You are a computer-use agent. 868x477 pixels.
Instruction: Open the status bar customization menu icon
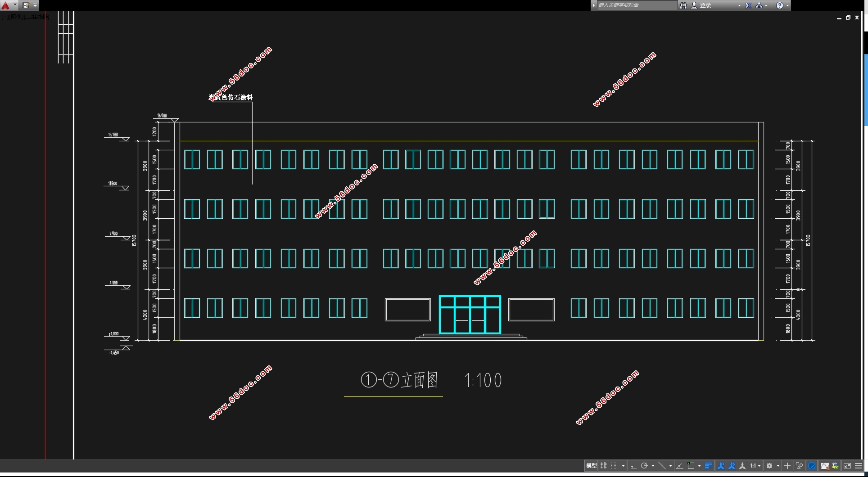[859, 466]
